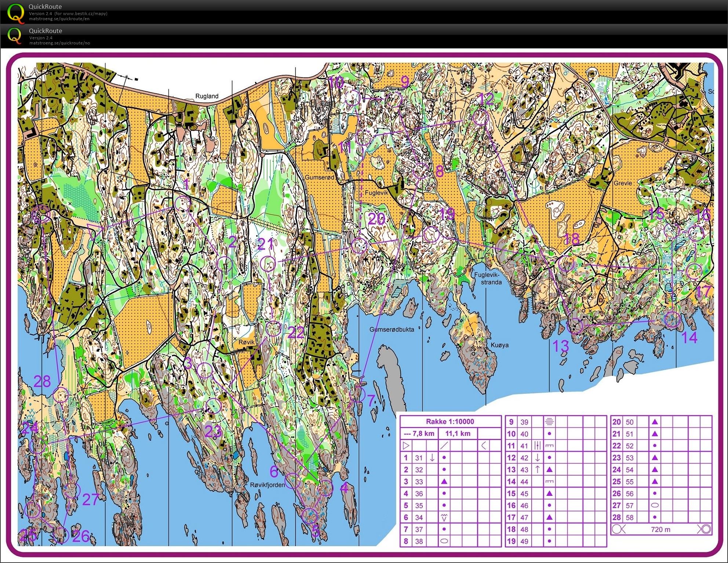This screenshot has height=563, width=728.
Task: Select control circle 28 in the west
Action: click(x=61, y=395)
